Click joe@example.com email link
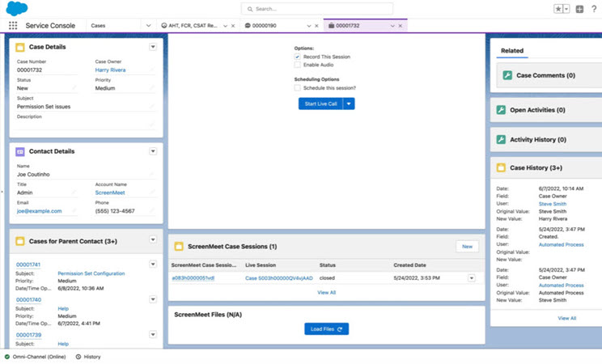 39,211
